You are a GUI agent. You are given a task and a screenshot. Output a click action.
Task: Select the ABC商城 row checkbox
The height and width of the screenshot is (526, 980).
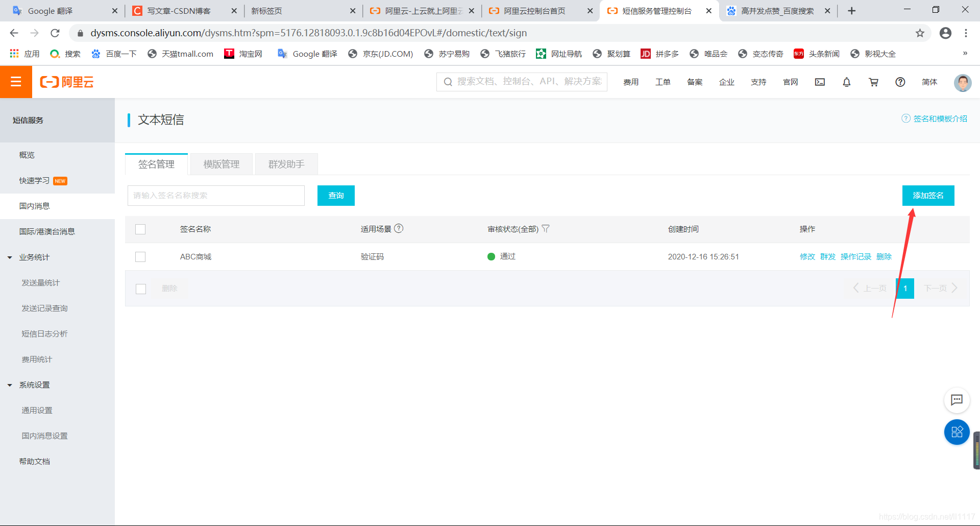tap(141, 257)
